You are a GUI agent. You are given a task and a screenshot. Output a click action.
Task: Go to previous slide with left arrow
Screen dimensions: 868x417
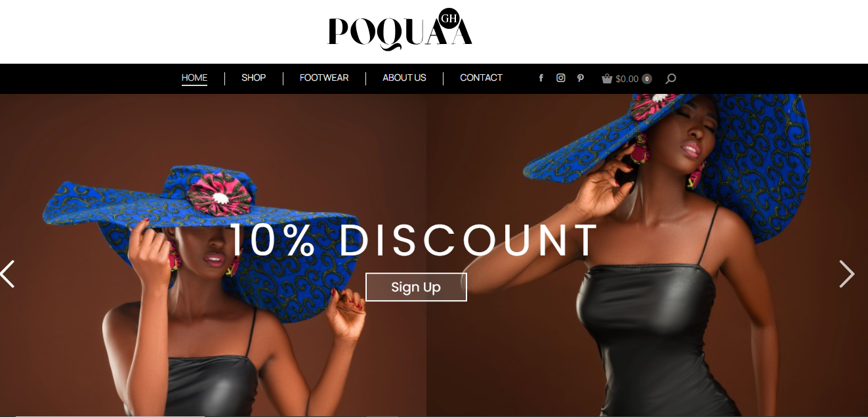pos(7,274)
